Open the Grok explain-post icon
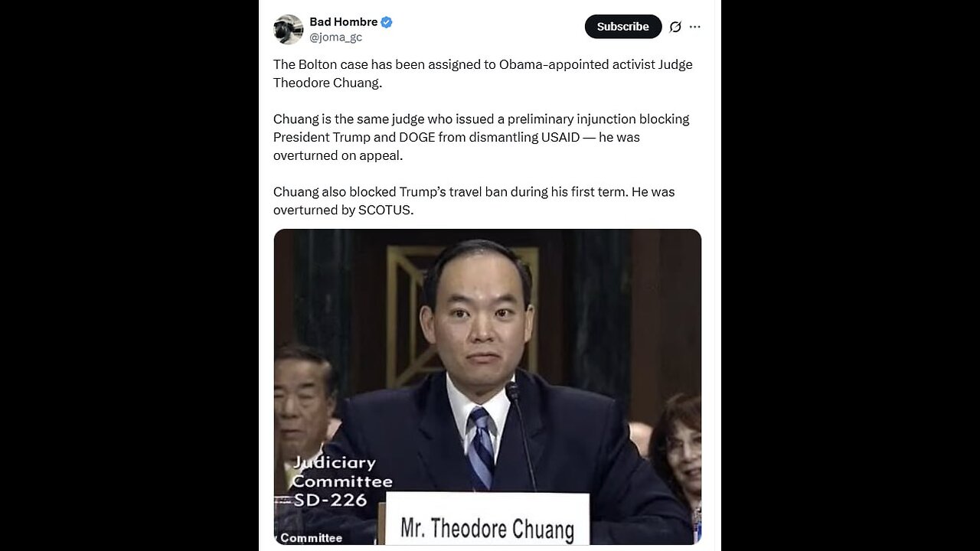This screenshot has width=980, height=551. pyautogui.click(x=675, y=27)
